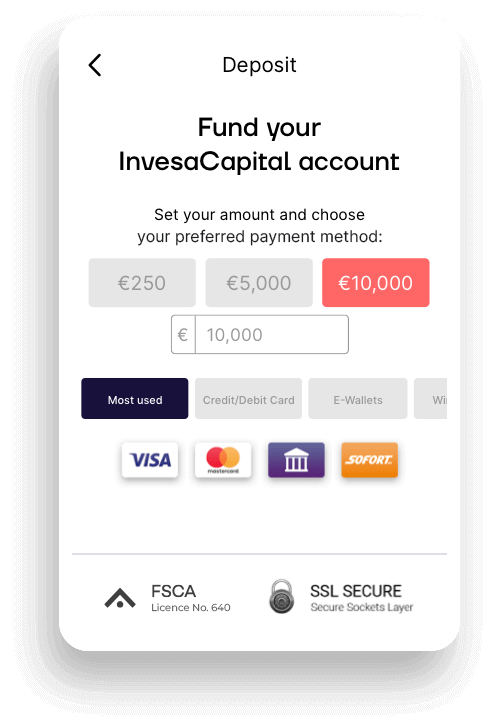This screenshot has height=728, width=495.
Task: Click the SSL padlock icon
Action: [x=281, y=597]
